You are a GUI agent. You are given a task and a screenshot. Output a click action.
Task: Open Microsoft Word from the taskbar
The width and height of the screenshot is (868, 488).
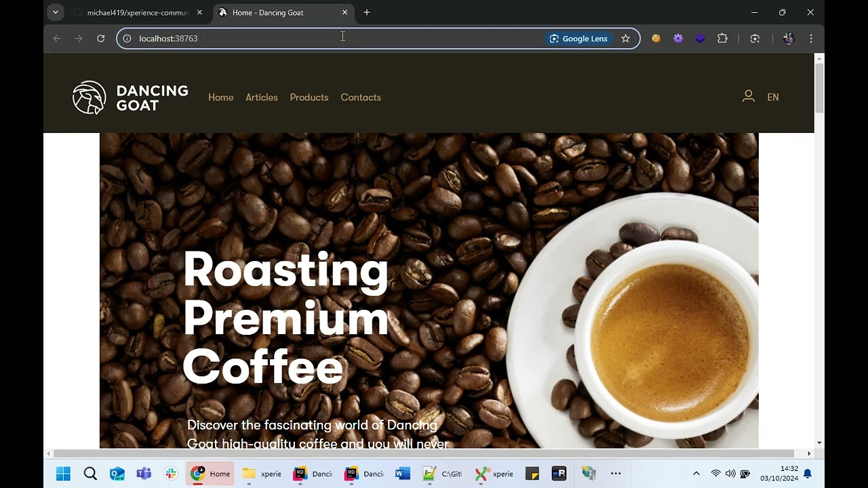[403, 474]
